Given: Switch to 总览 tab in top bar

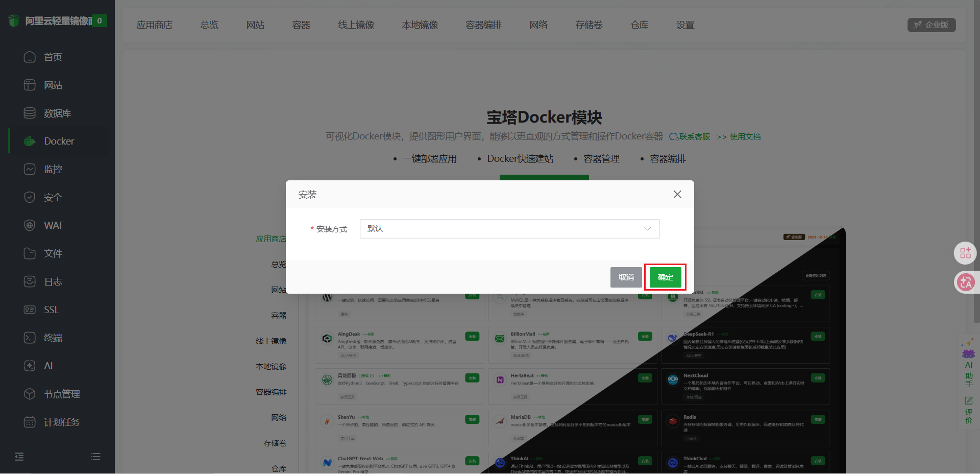Looking at the screenshot, I should [x=209, y=25].
